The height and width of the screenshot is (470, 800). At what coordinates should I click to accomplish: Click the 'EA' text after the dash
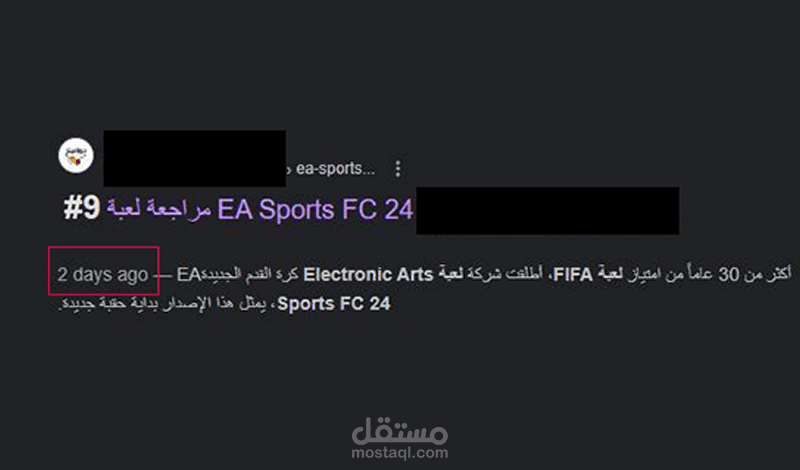tap(189, 275)
